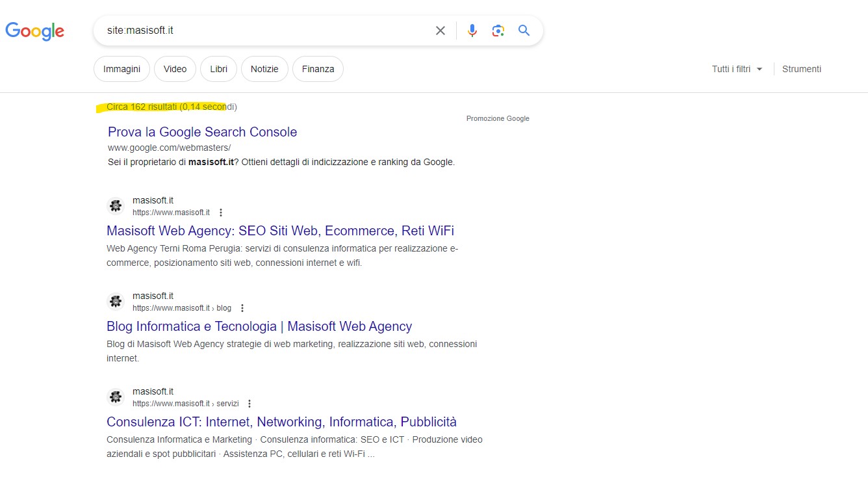Clear the search box with X icon
The image size is (868, 481).
pyautogui.click(x=440, y=31)
